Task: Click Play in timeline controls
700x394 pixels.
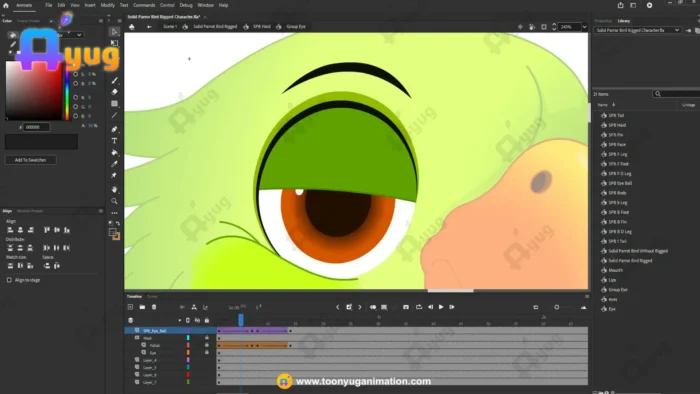Action: click(x=441, y=307)
